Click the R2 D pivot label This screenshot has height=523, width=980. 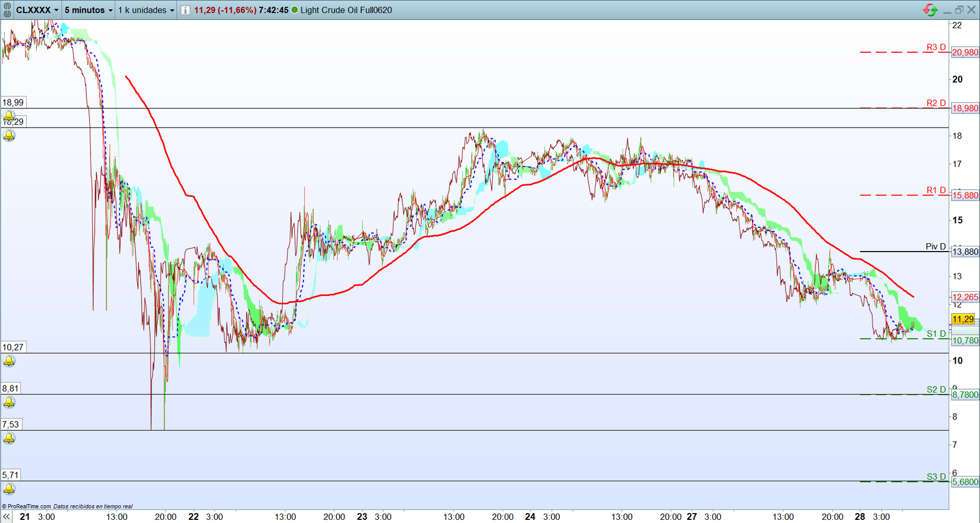coord(936,103)
